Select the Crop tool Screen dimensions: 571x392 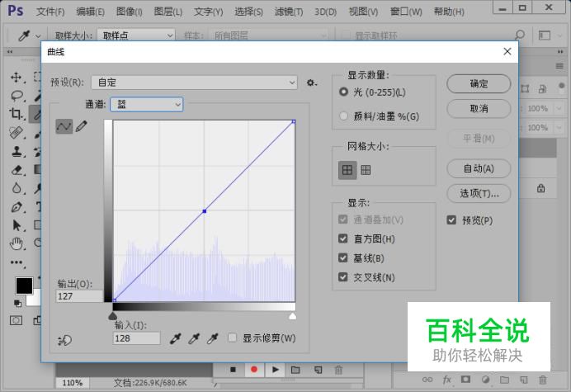(16, 114)
